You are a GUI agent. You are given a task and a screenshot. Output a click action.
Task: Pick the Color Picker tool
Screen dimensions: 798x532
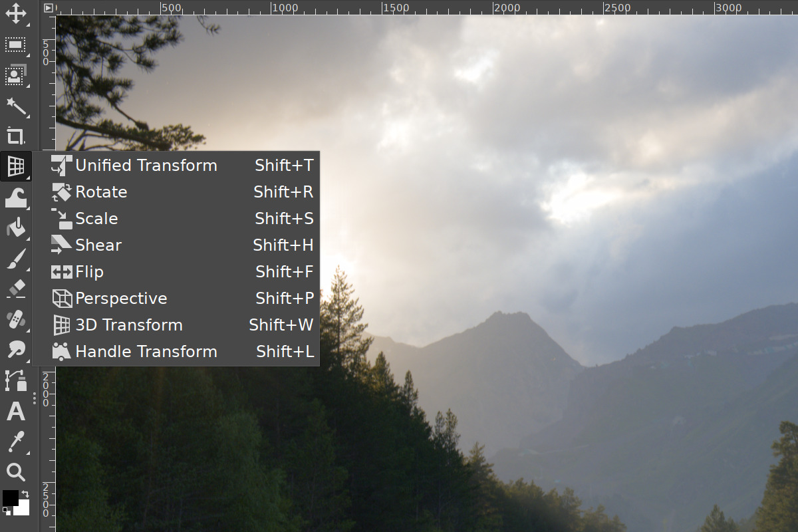tap(17, 442)
